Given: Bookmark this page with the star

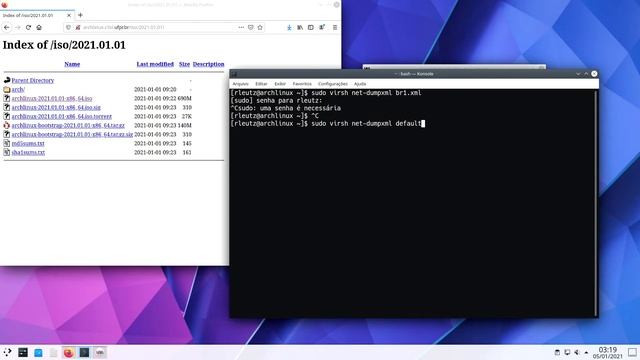Looking at the screenshot, I should tap(260, 27).
